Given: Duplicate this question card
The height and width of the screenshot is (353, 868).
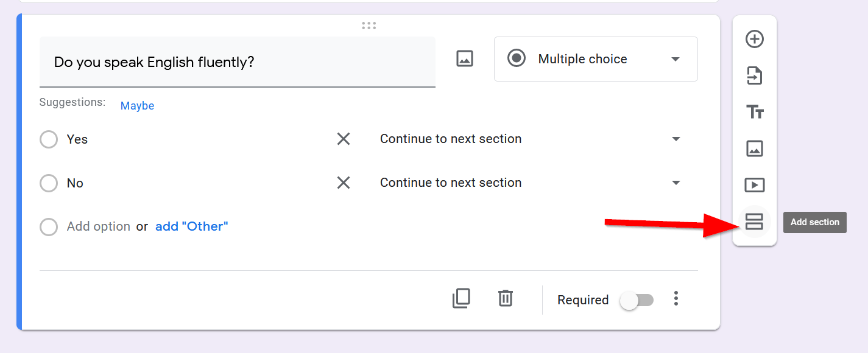Looking at the screenshot, I should [x=461, y=299].
